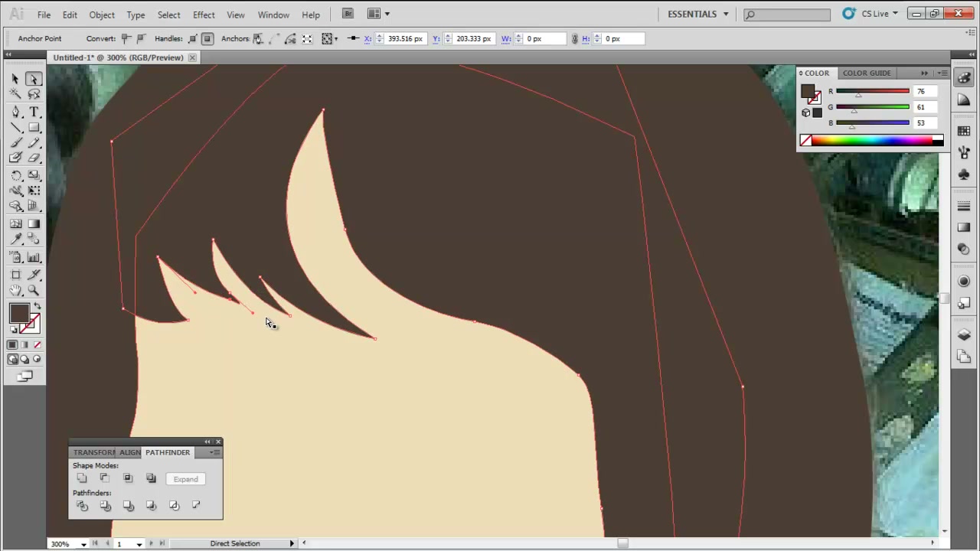
Task: Click the Divide pathfinder icon
Action: click(82, 506)
